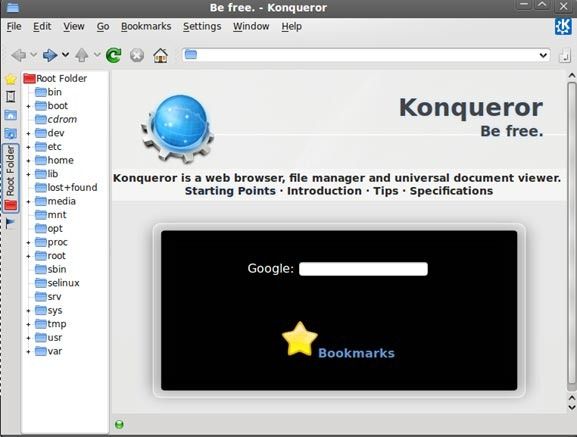Select the srv folder
The width and height of the screenshot is (577, 437).
click(48, 296)
